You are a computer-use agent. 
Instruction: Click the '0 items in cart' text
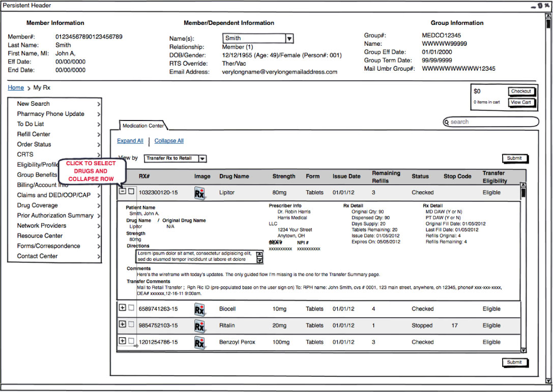487,102
